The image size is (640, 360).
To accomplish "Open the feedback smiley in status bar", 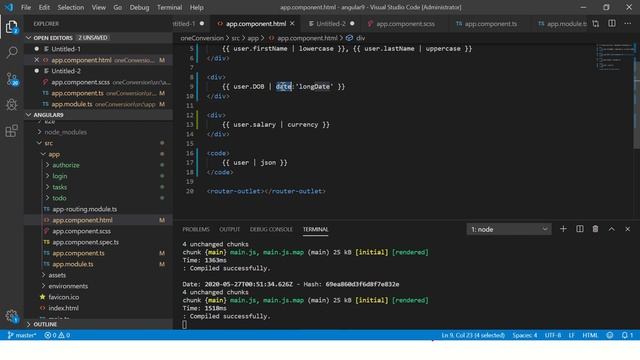I will (x=610, y=335).
